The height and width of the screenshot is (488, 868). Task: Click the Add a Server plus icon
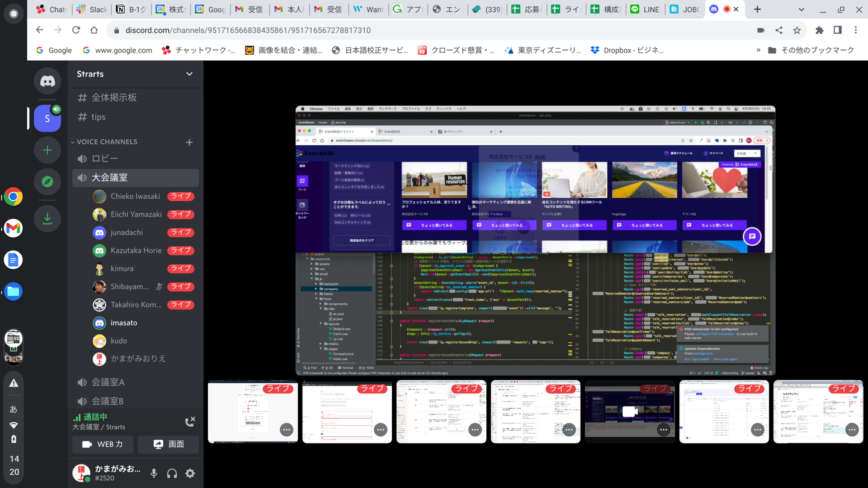(47, 150)
